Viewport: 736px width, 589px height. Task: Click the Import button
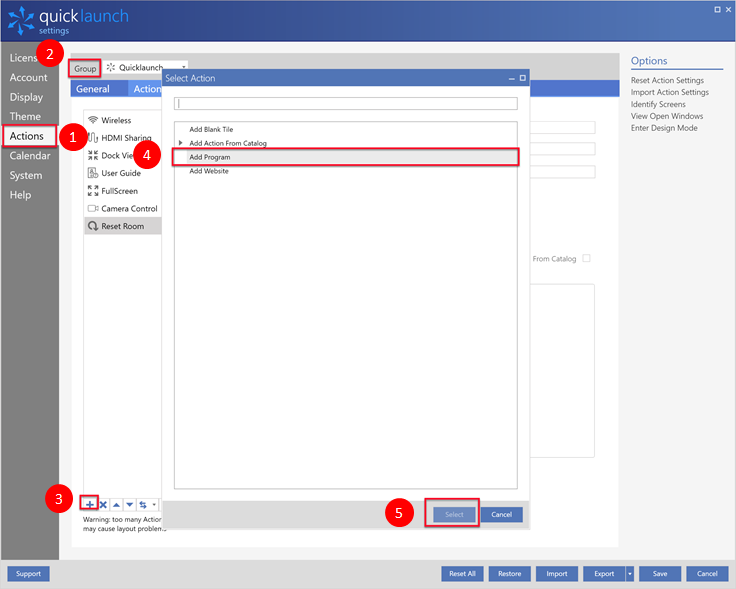pos(557,574)
